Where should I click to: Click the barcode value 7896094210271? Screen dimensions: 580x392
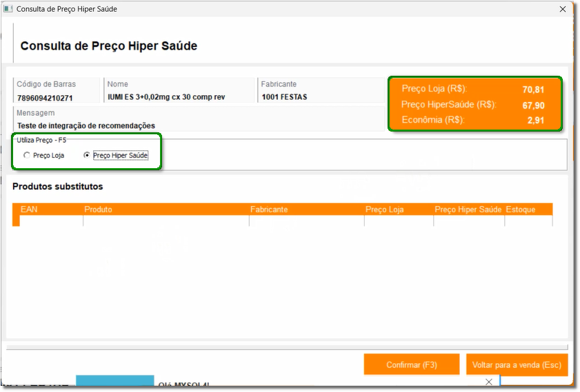45,99
